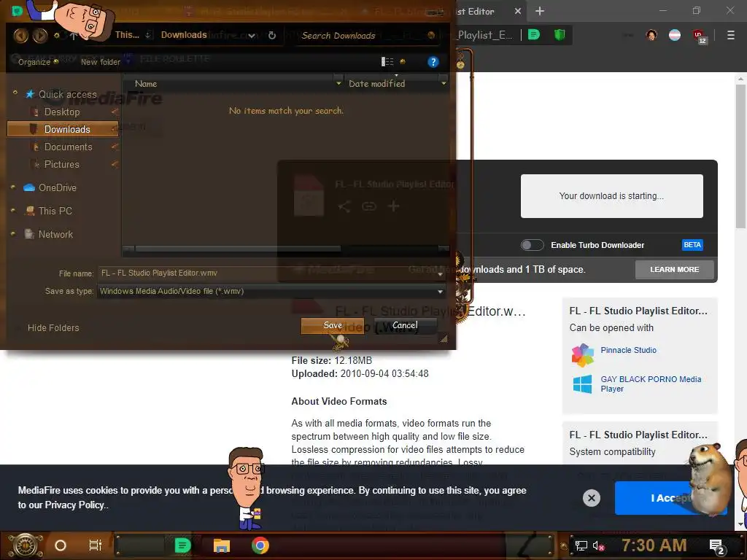The width and height of the screenshot is (747, 560).
Task: Click Save to download the file
Action: click(333, 325)
